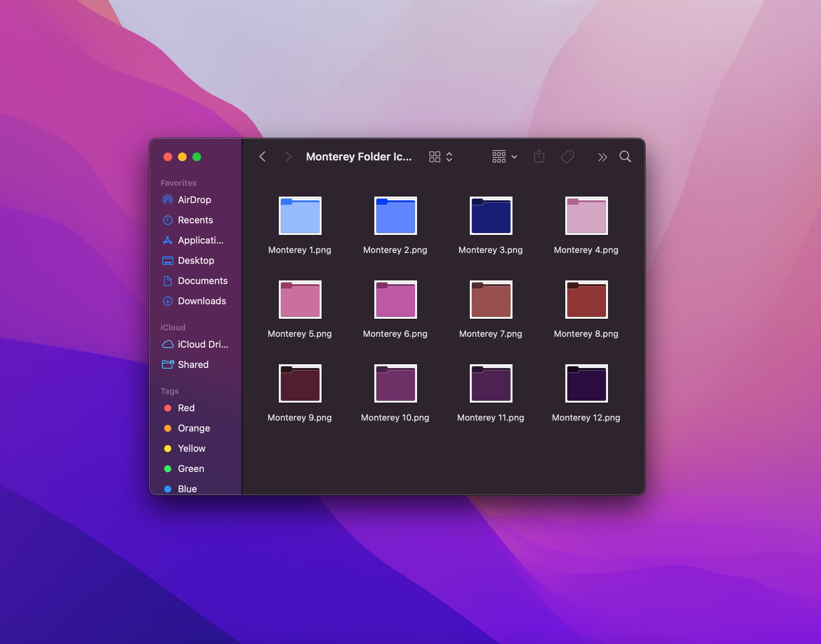Viewport: 821px width, 644px height.
Task: Open the grouping options dropdown in toolbar
Action: click(504, 156)
